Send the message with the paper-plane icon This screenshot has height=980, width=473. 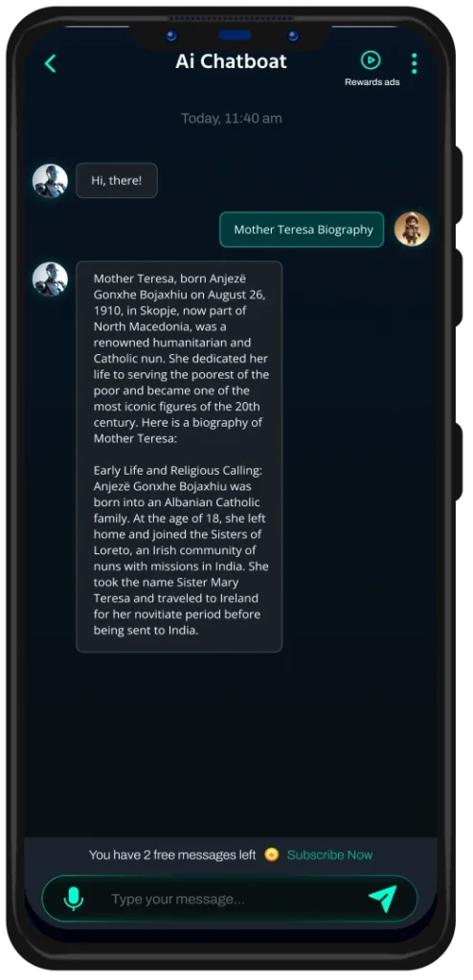[382, 899]
